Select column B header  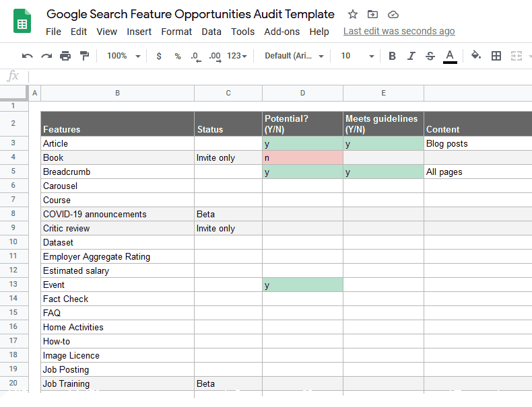coord(117,94)
